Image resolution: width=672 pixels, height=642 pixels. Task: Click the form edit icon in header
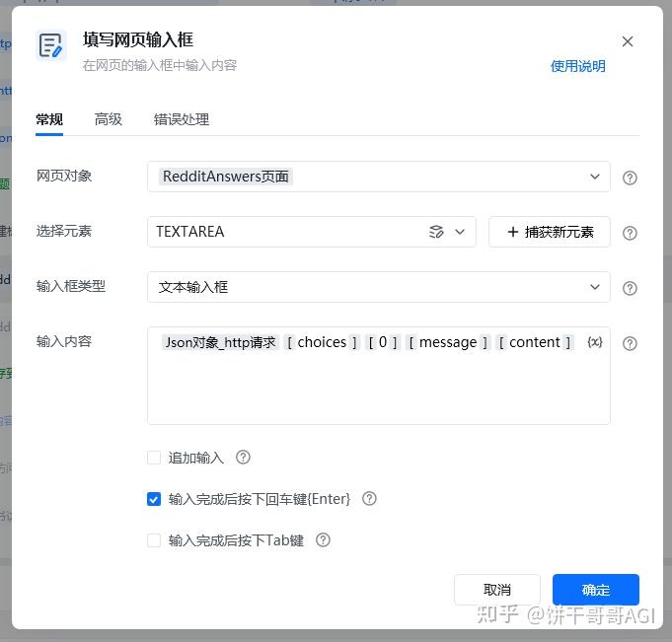[x=51, y=45]
